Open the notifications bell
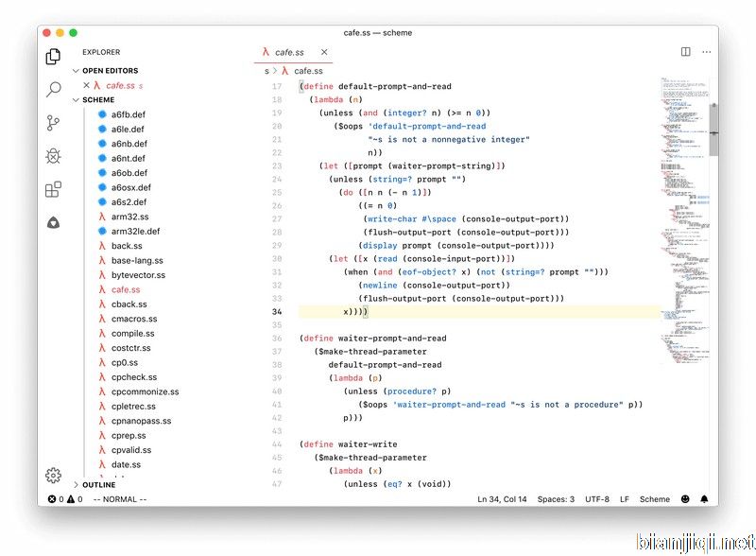This screenshot has width=756, height=556. tap(704, 499)
